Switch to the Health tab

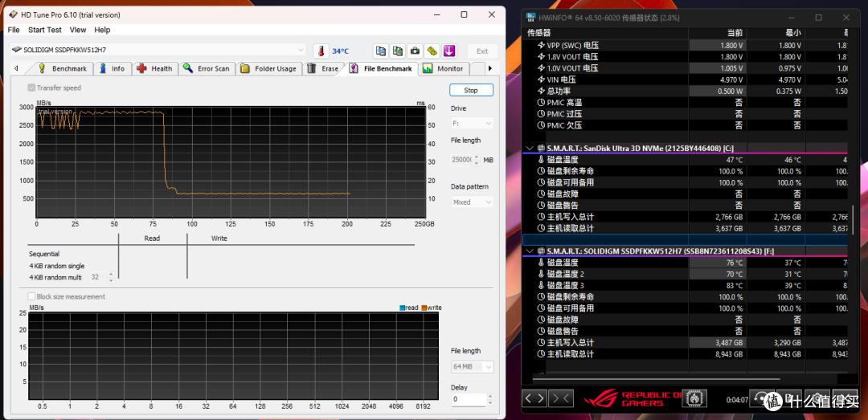point(155,68)
